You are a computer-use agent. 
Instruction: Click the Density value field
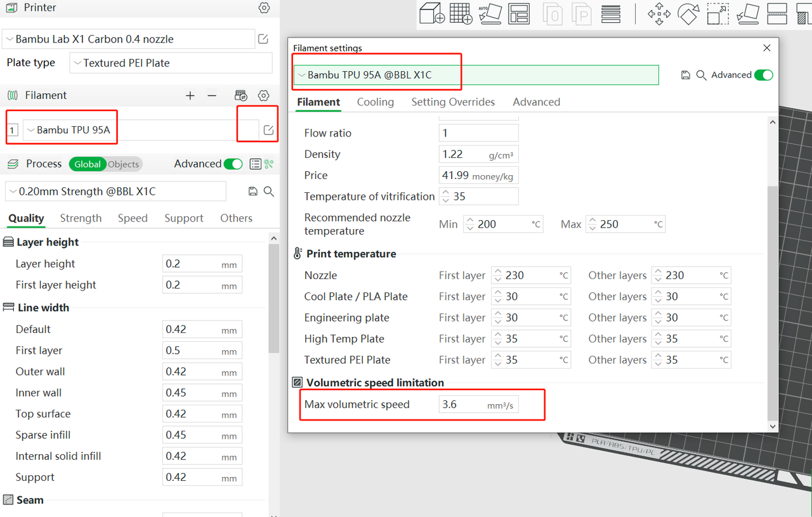point(478,154)
